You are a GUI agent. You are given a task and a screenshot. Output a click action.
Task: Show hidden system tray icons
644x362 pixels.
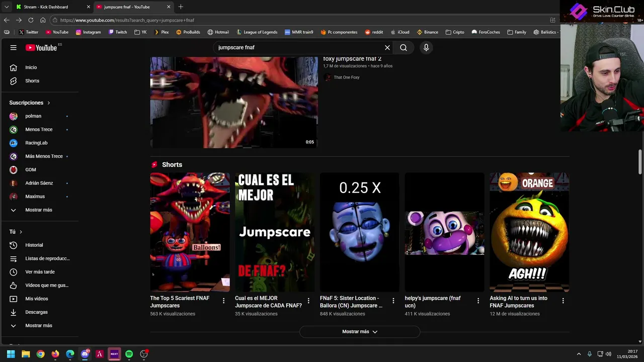pos(579,354)
